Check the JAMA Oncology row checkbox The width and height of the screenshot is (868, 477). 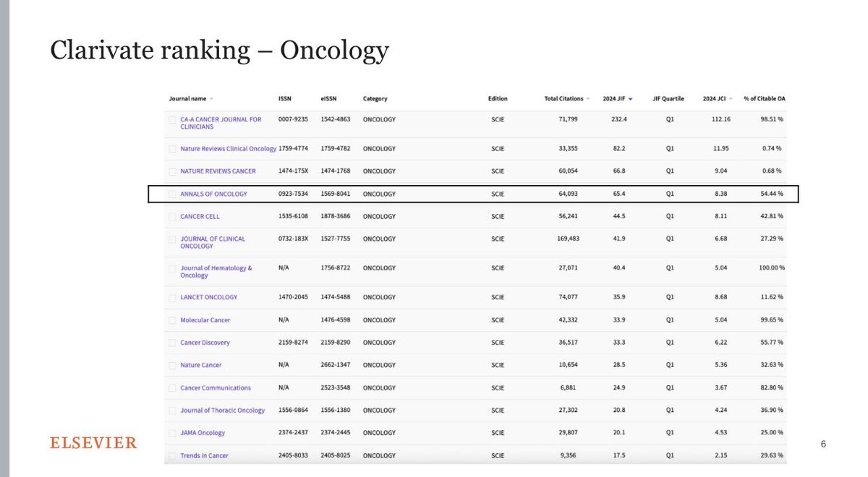[172, 433]
